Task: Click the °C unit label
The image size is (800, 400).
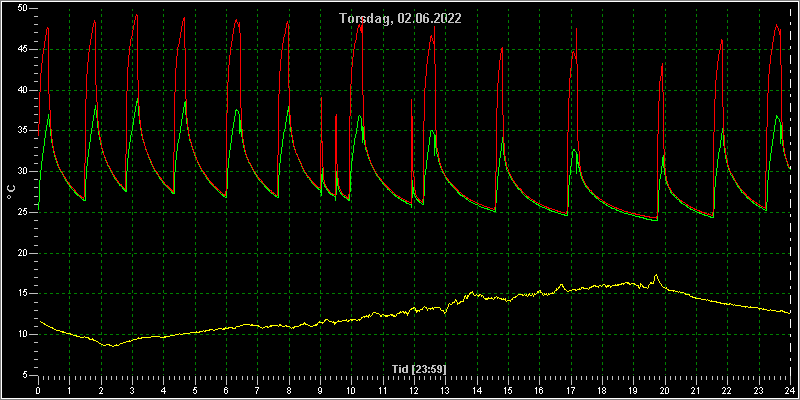Action: 11,192
